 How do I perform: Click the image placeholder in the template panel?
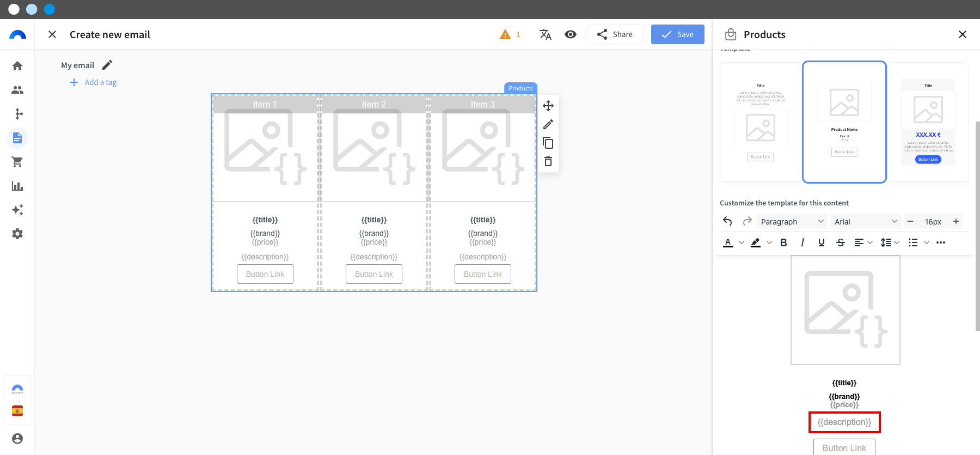tap(846, 310)
